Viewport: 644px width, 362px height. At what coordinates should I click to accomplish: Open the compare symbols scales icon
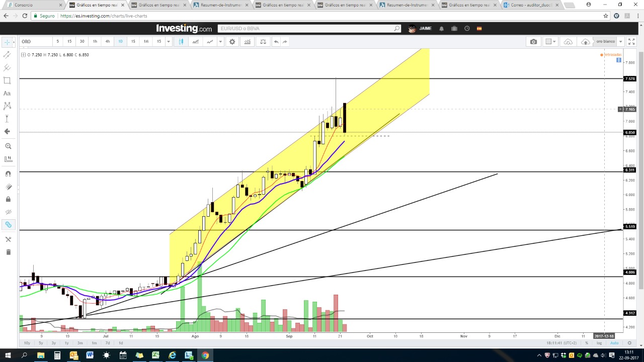coord(263,42)
